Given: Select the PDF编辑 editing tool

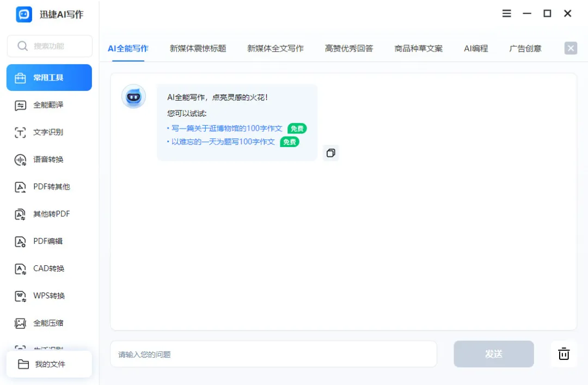Looking at the screenshot, I should click(x=49, y=241).
